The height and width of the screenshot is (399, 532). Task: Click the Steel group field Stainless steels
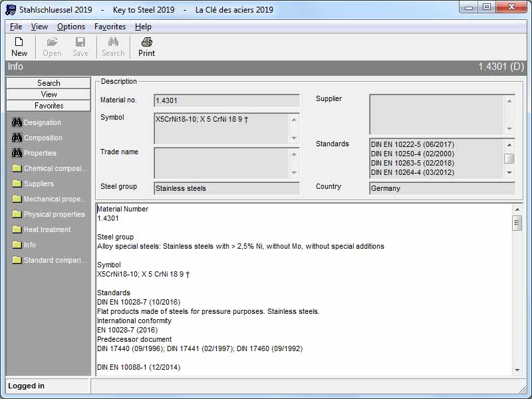point(227,188)
